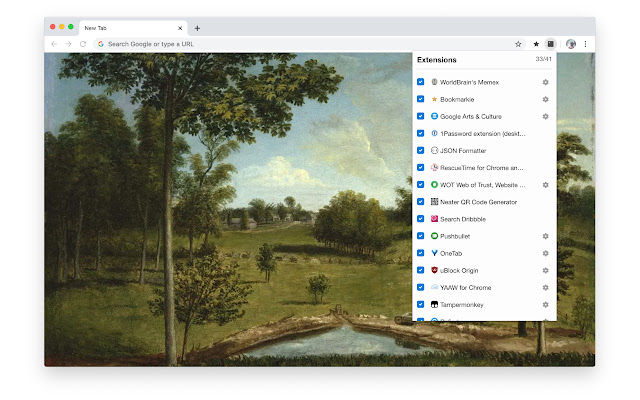The width and height of the screenshot is (640, 400).
Task: Click the Tampermonkey icon
Action: point(434,305)
